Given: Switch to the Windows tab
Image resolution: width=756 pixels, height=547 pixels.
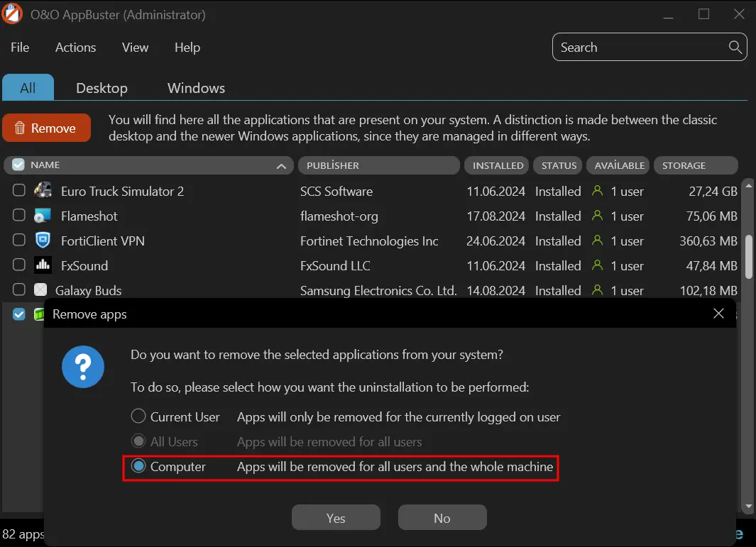Looking at the screenshot, I should (x=196, y=88).
